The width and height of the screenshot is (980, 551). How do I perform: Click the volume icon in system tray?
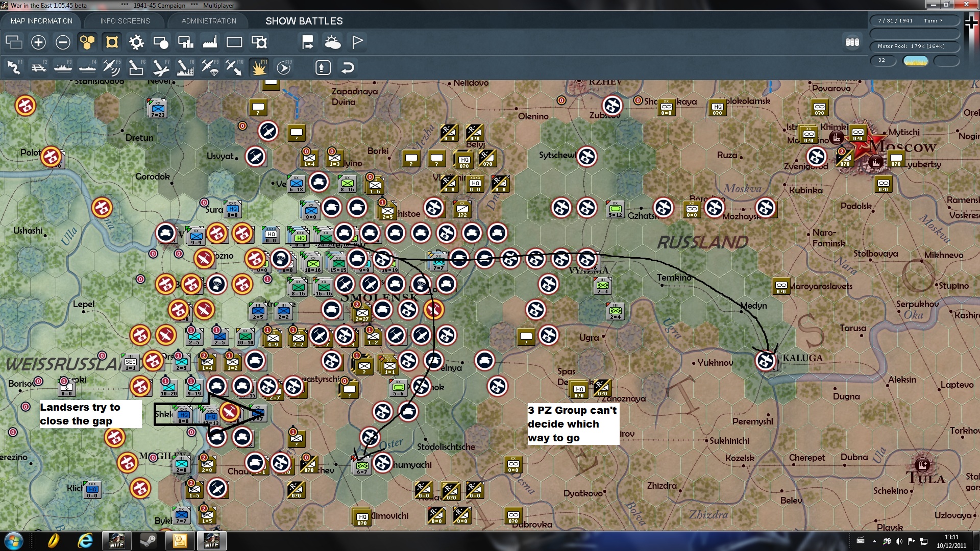point(899,541)
